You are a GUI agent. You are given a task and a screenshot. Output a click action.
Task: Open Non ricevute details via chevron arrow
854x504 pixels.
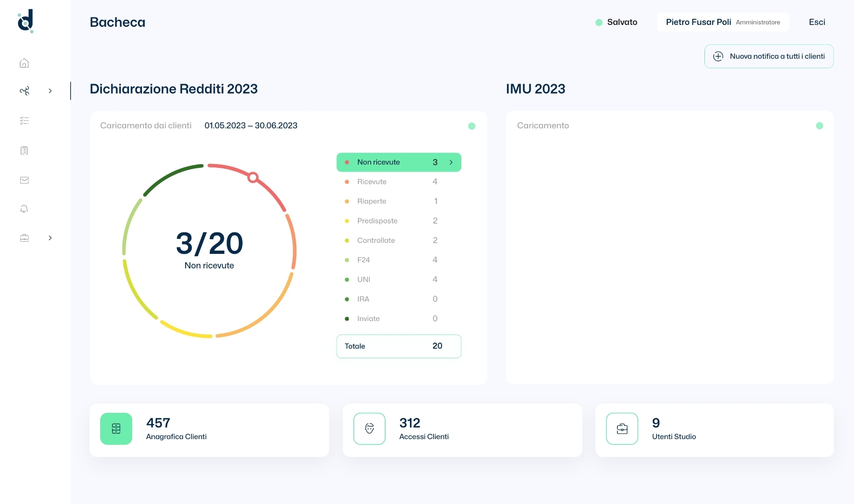(451, 162)
